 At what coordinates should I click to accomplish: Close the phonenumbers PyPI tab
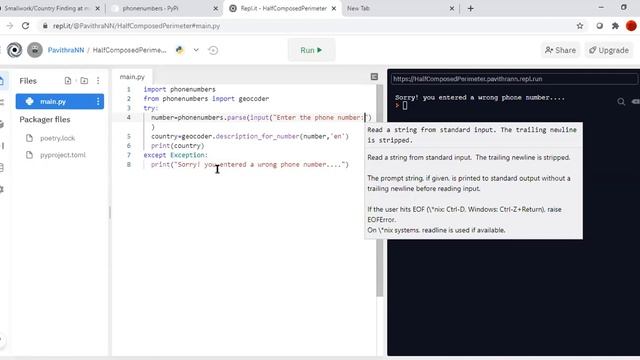216,8
